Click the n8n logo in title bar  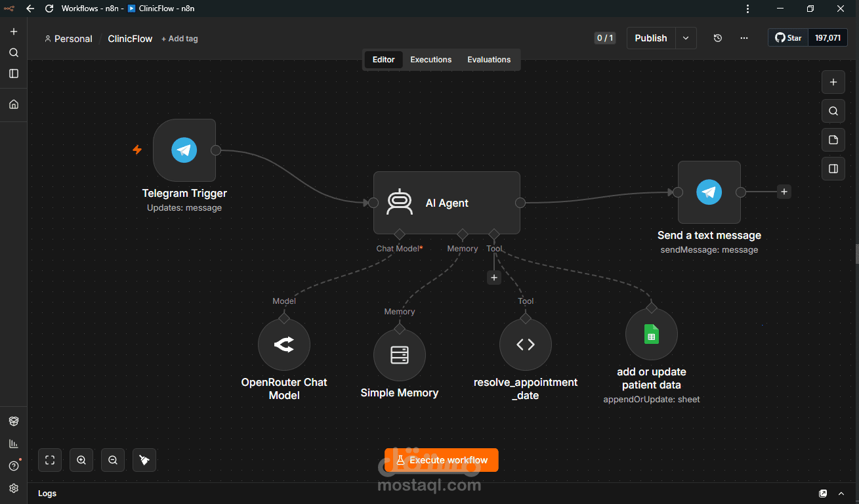point(9,9)
